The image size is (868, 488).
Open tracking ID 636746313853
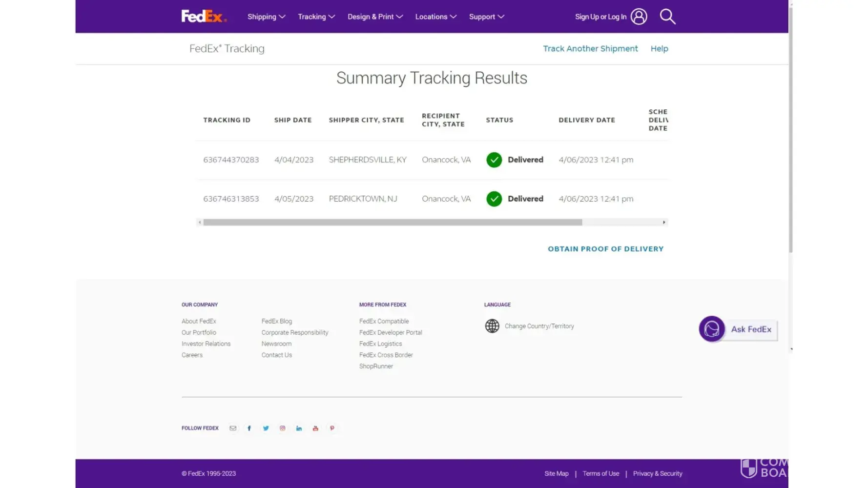231,199
